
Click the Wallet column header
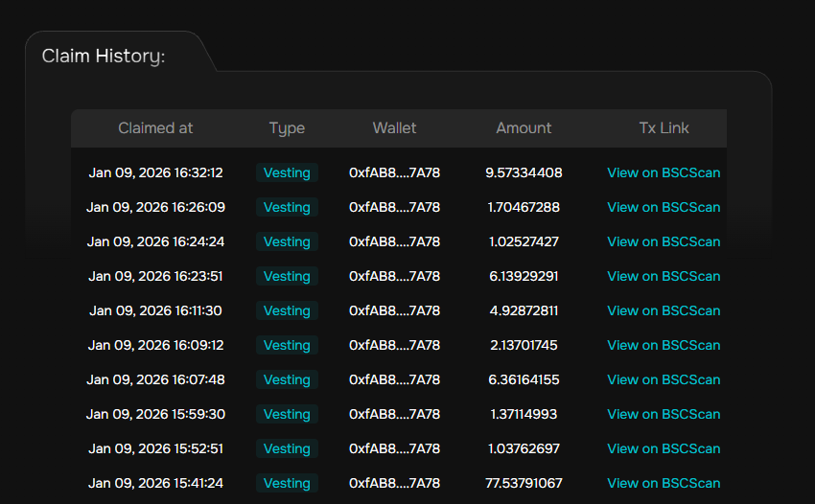click(x=394, y=128)
